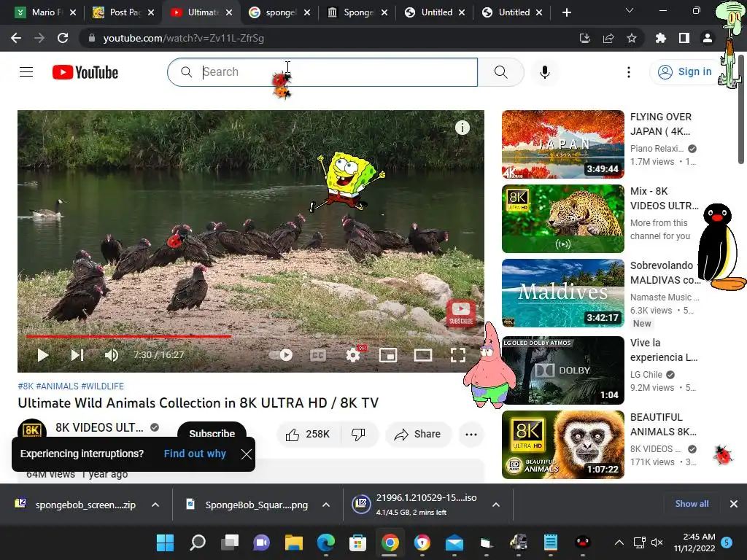The width and height of the screenshot is (747, 560).
Task: Switch to the second Untitled tab
Action: [x=512, y=12]
